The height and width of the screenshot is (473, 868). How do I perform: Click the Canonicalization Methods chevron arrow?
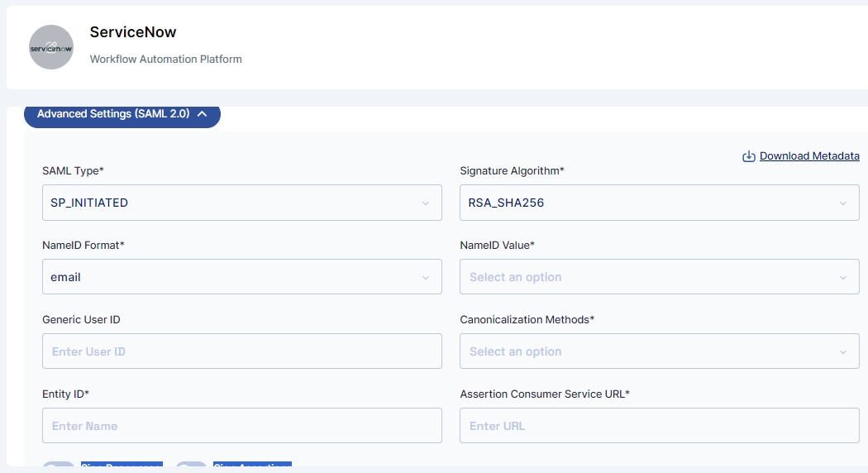(842, 351)
